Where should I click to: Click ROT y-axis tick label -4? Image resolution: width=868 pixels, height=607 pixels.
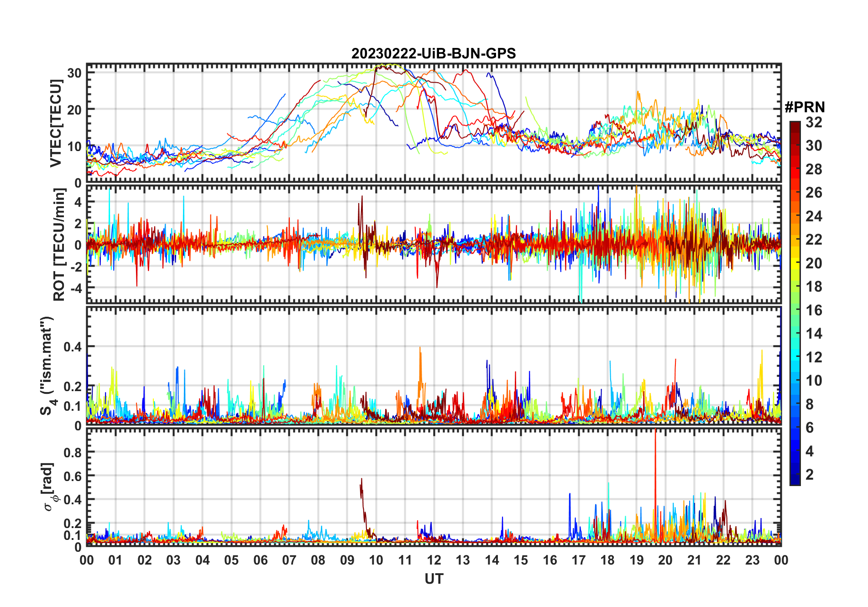[x=76, y=288]
